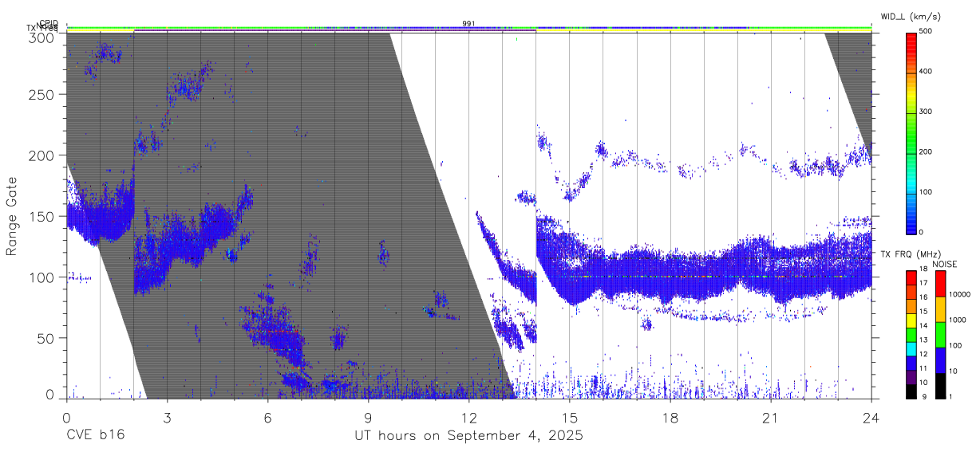The width and height of the screenshot is (980, 452).
Task: Click the 14 label on TX FRQ legend
Action: (923, 325)
